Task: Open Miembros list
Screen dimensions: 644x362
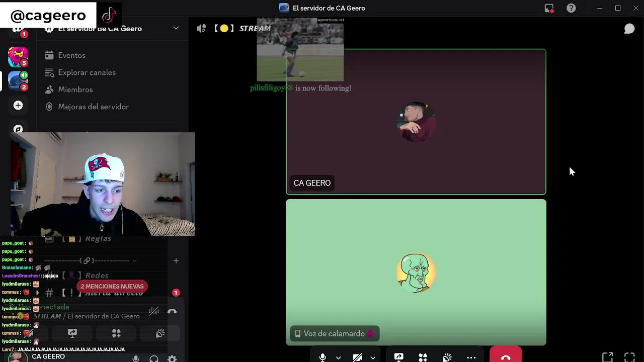Action: (x=75, y=89)
